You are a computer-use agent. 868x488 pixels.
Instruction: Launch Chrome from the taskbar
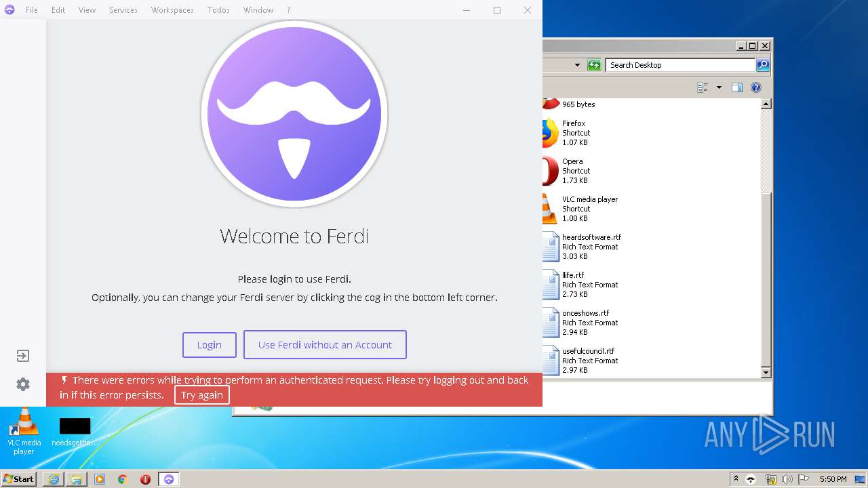(123, 479)
